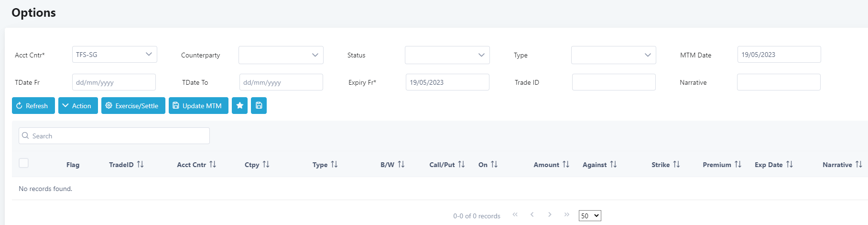Sort by Call/Put column arrows
Image resolution: width=868 pixels, height=225 pixels.
click(x=461, y=164)
